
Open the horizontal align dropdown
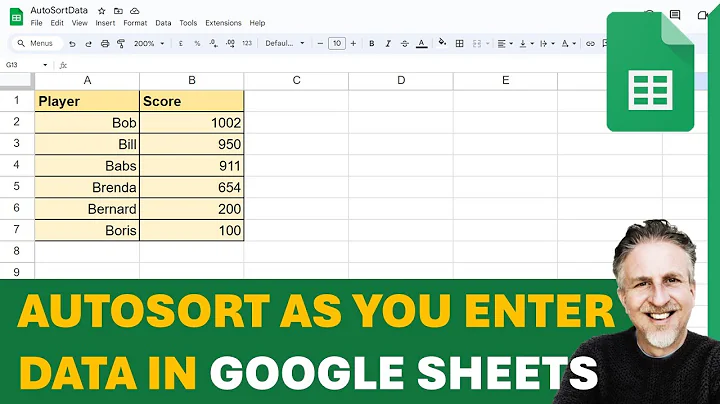pyautogui.click(x=505, y=44)
